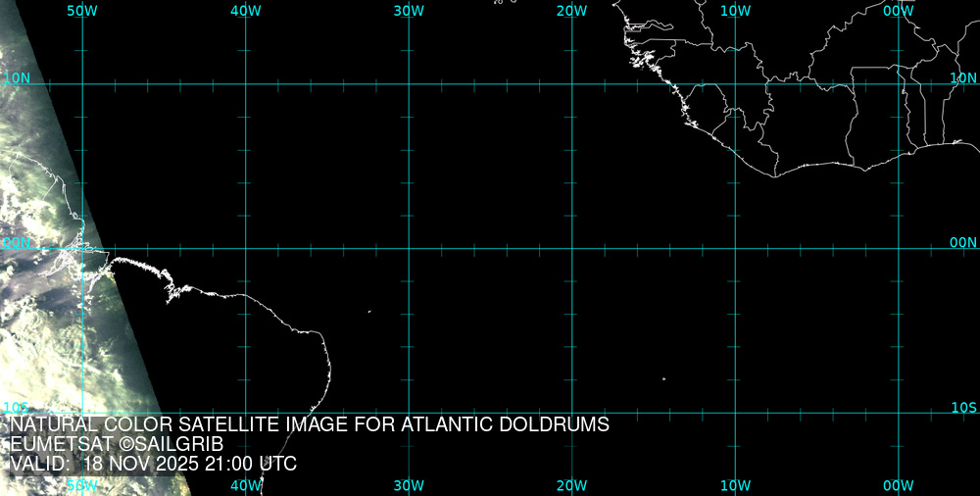Select the 20W label along the top
Image resolution: width=980 pixels, height=496 pixels.
[571, 11]
